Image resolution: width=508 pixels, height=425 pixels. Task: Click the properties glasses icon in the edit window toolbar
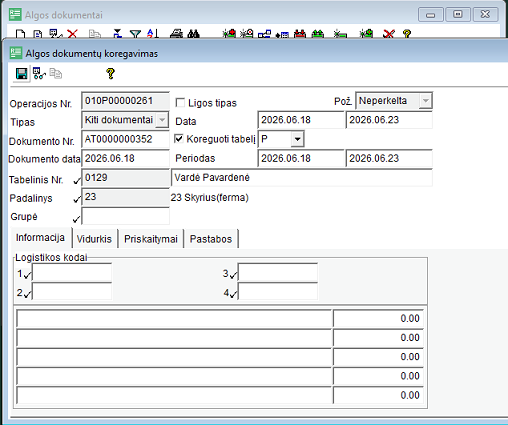coord(39,73)
